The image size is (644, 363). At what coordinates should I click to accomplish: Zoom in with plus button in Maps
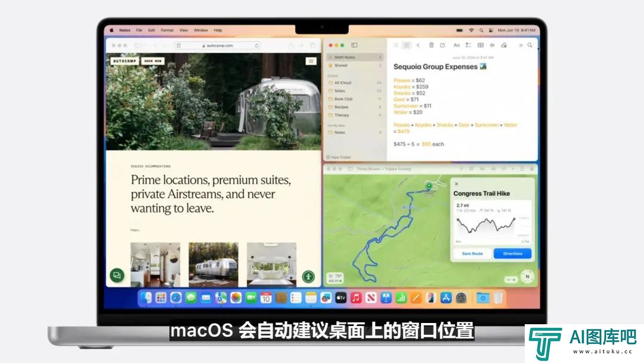(514, 279)
